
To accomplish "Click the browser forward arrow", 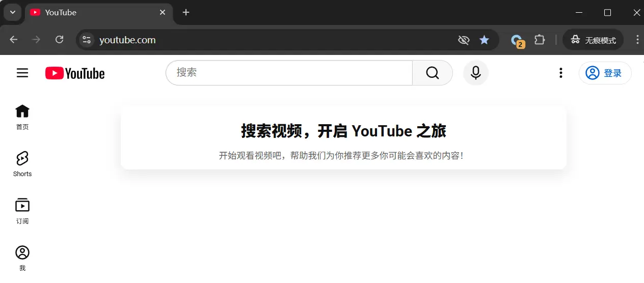I will pos(36,40).
